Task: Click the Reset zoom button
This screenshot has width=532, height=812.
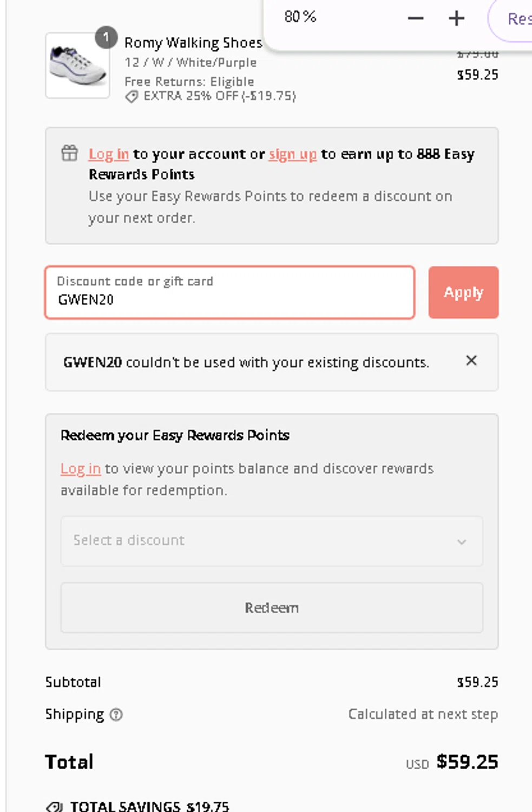Action: [511, 19]
